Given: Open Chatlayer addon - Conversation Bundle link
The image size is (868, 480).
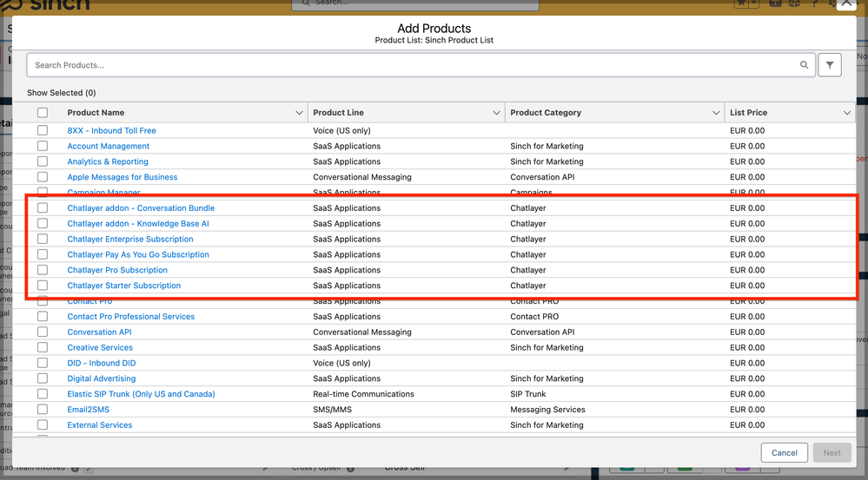Looking at the screenshot, I should pos(141,208).
